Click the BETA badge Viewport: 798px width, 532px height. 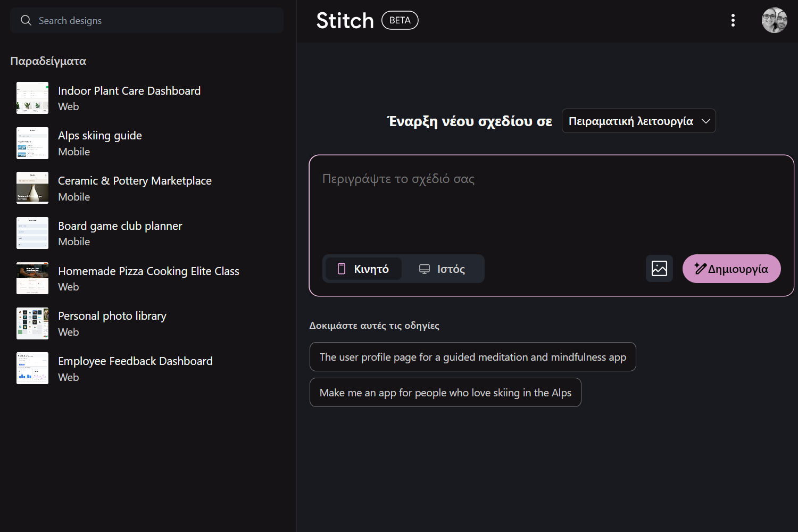point(400,20)
